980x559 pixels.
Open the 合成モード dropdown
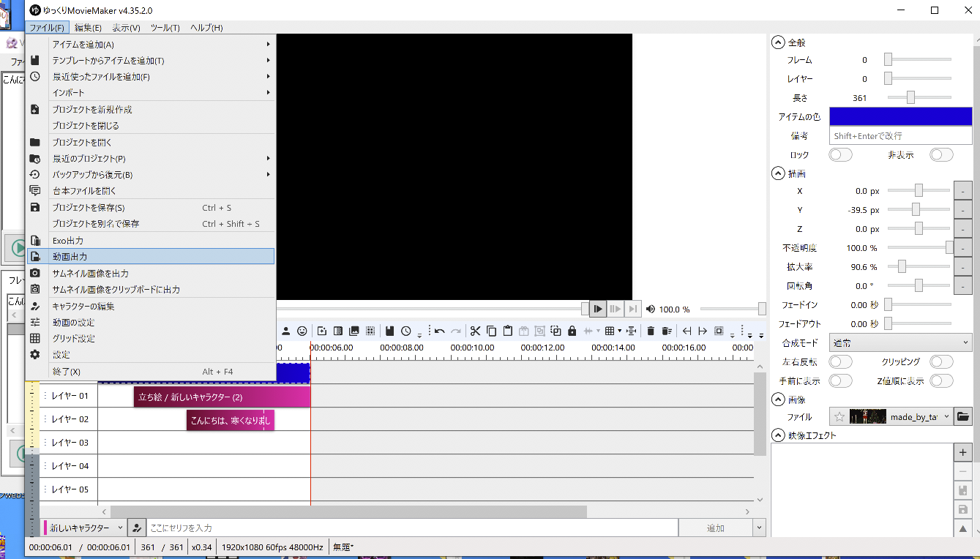[900, 342]
